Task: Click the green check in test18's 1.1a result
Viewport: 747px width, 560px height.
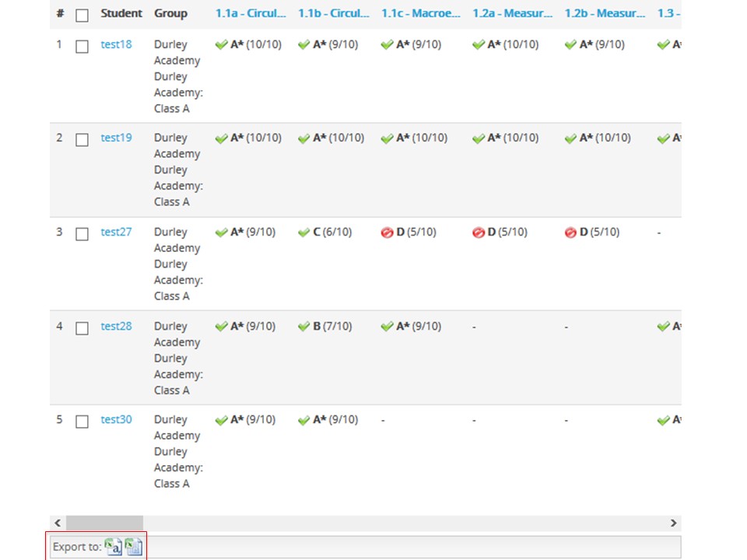Action: click(221, 45)
